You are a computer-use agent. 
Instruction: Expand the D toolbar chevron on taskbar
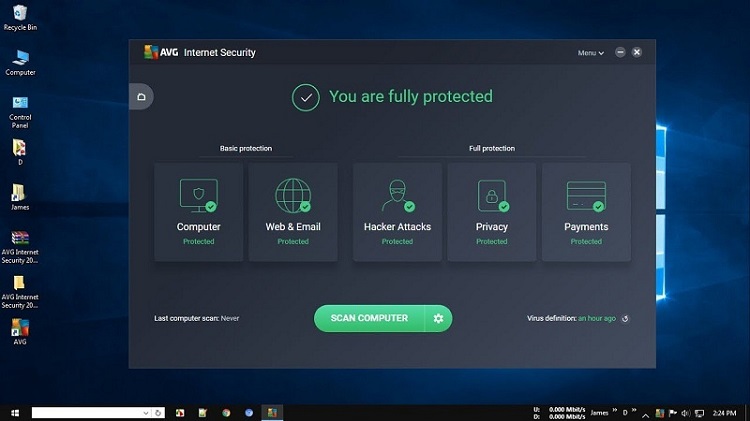634,410
